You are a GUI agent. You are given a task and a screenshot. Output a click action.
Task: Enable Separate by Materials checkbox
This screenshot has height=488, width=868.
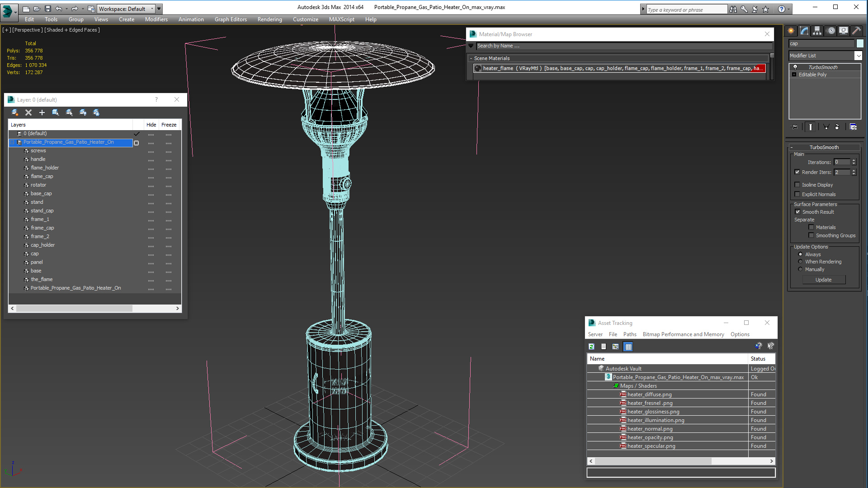coord(811,227)
